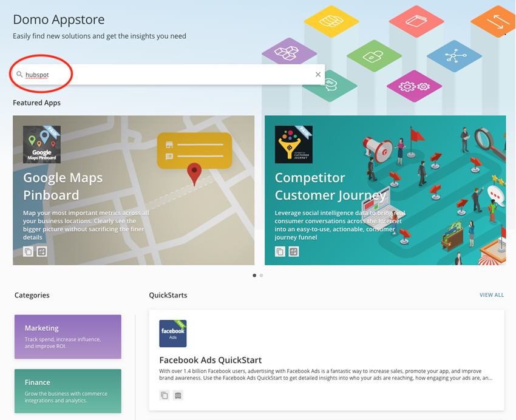The width and height of the screenshot is (516, 420).
Task: Click the copy icon on Facebook Ads QuickStart card
Action: tap(164, 395)
